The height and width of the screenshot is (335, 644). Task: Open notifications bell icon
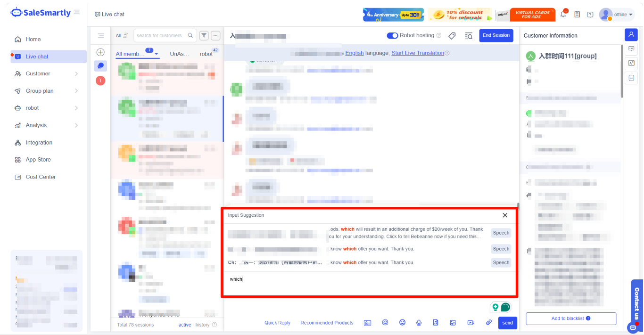(x=563, y=14)
